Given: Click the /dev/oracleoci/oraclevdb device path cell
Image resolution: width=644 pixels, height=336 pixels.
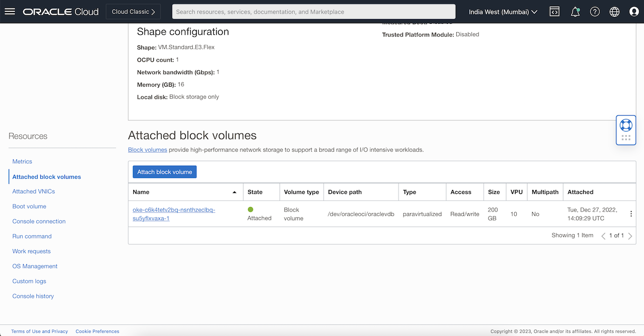Looking at the screenshot, I should click(361, 214).
